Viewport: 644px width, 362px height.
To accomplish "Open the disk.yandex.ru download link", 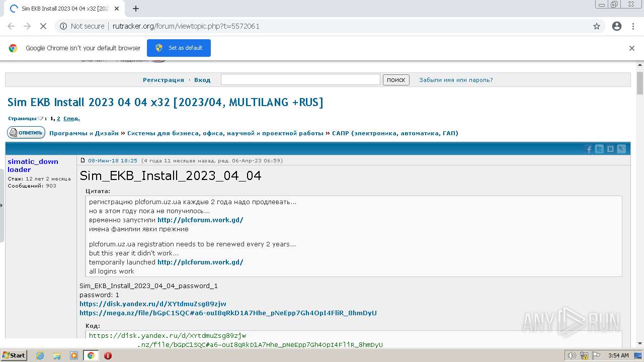I will 153,304.
